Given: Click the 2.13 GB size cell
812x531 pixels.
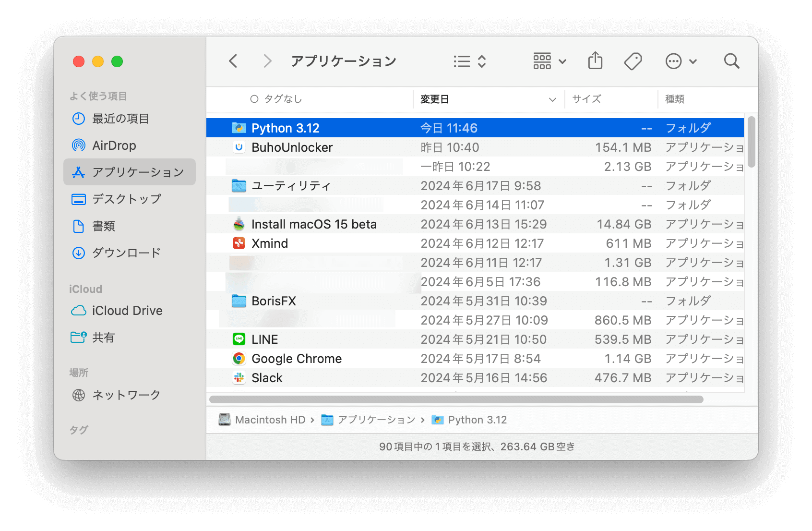Looking at the screenshot, I should 627,167.
